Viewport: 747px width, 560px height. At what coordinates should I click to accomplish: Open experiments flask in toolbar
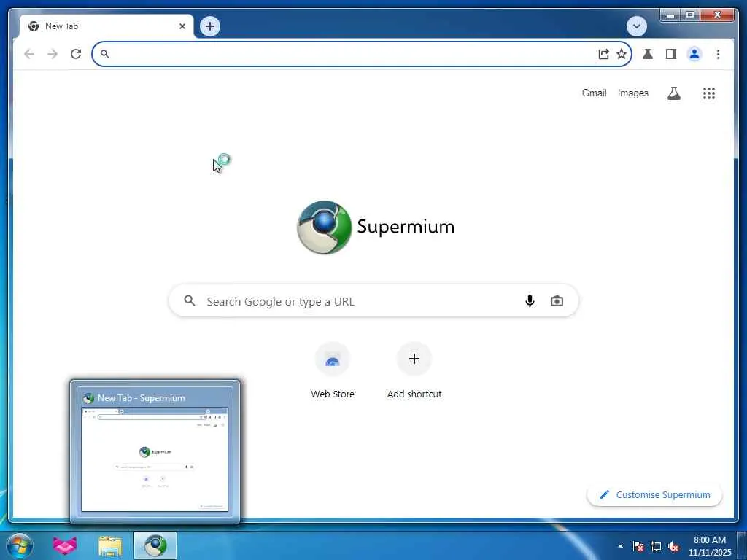[648, 54]
